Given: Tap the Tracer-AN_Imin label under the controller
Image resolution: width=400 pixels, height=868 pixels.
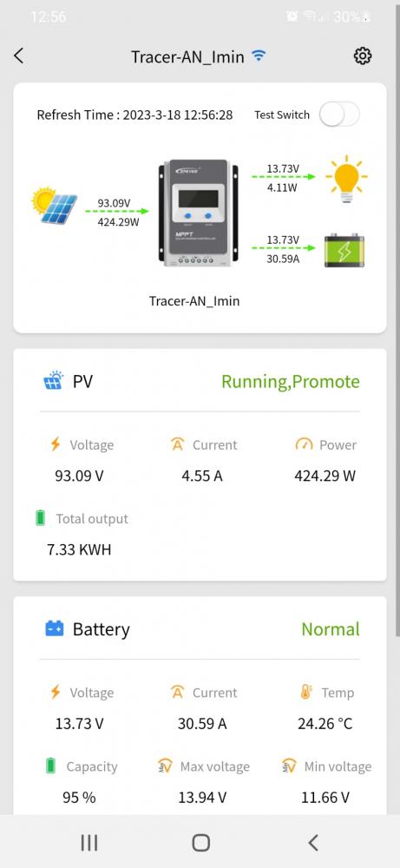Looking at the screenshot, I should [x=194, y=301].
